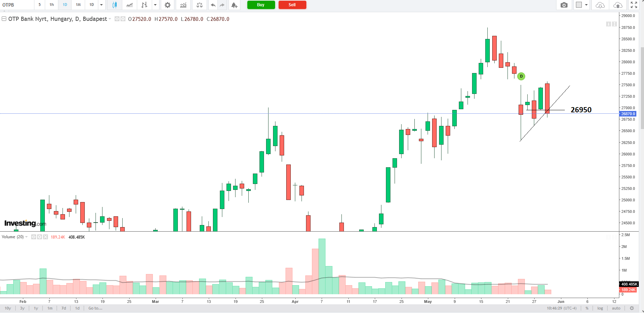Open chart settings gear in top toolbar
This screenshot has width=644, height=313.
point(167,5)
